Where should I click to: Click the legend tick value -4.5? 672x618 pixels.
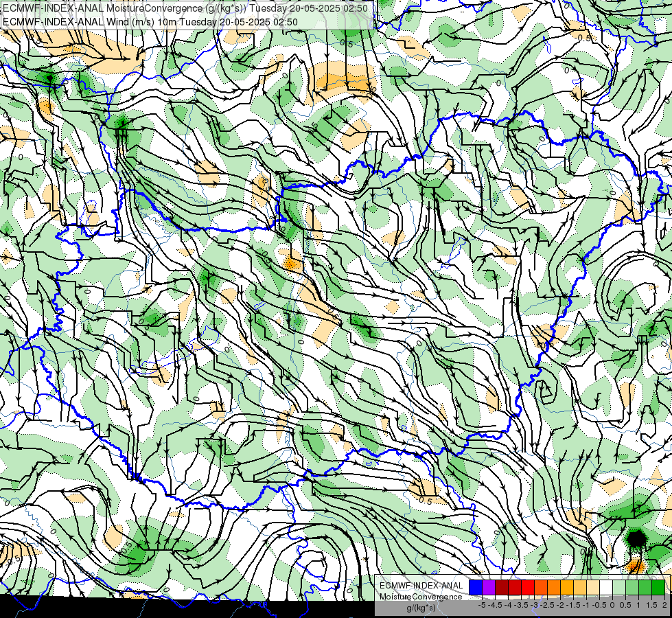pyautogui.click(x=495, y=605)
